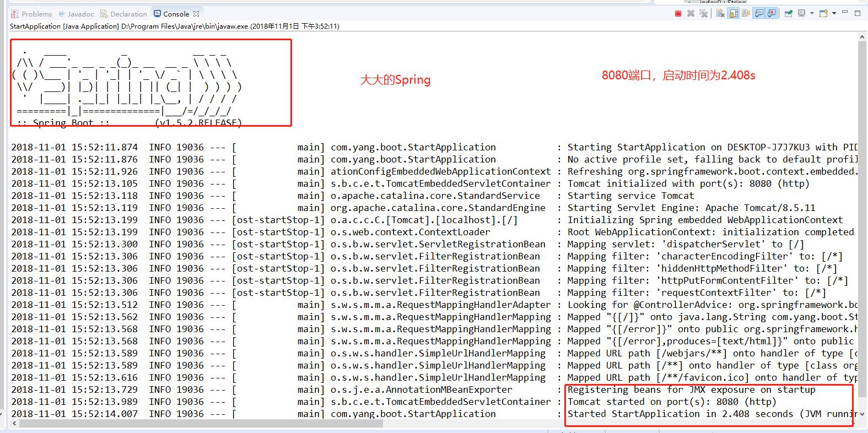
Task: Click timestamp '2018-11-01 15:52:14.007'
Action: (x=74, y=414)
